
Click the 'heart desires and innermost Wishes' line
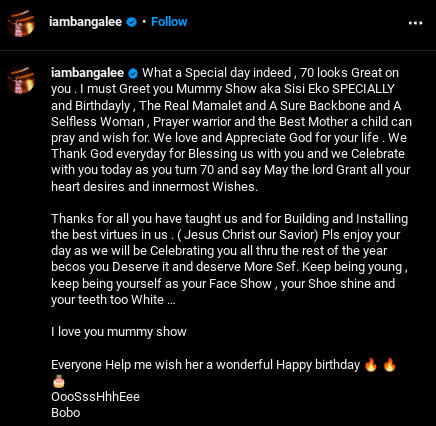(154, 186)
